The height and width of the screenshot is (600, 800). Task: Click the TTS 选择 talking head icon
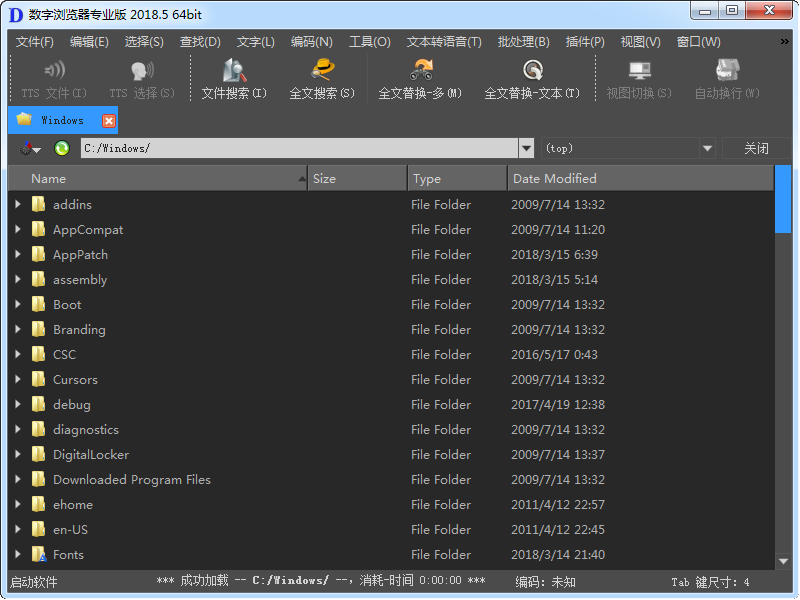tap(142, 70)
